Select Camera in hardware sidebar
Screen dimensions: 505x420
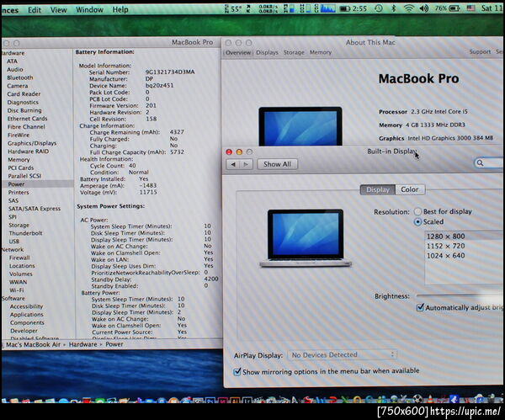[x=18, y=86]
